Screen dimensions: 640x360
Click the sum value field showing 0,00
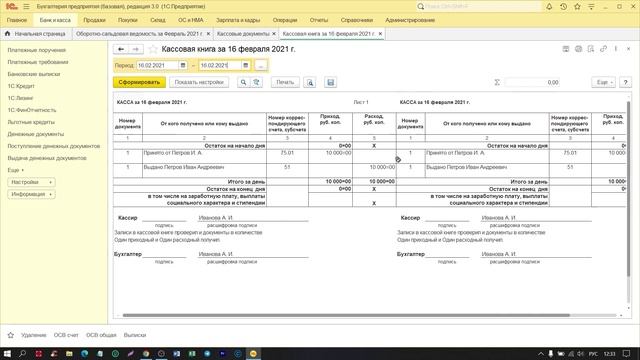coord(532,82)
